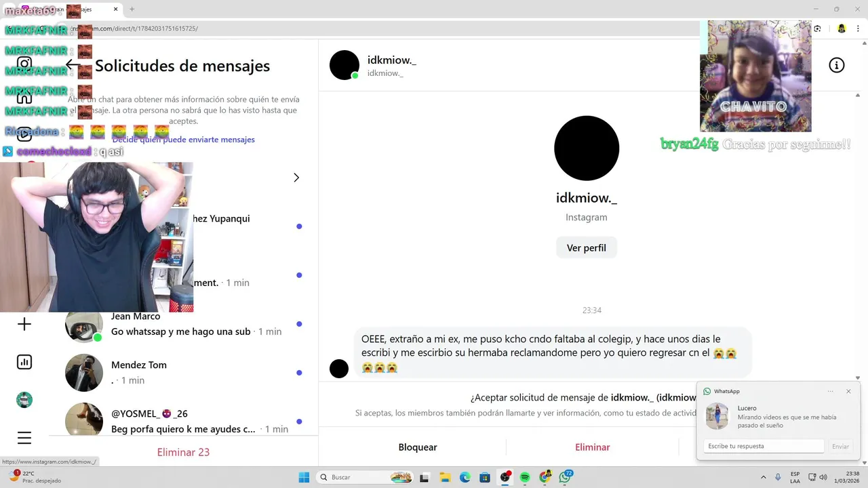Open ESP LAA language switcher
868x488 pixels.
click(795, 477)
